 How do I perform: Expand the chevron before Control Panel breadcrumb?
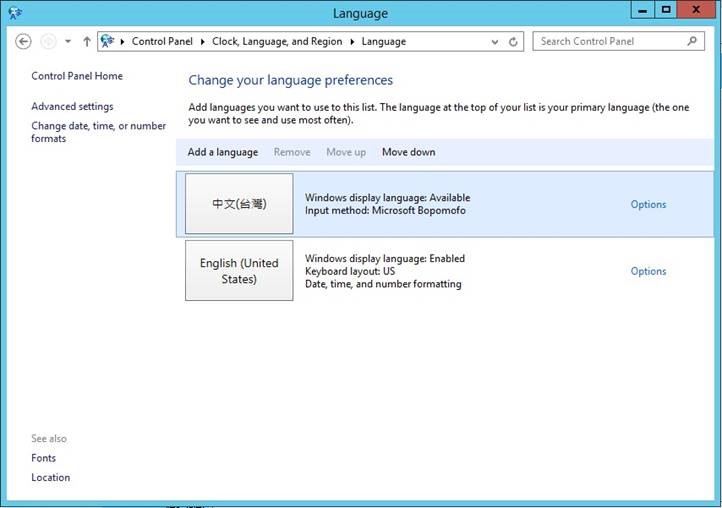(122, 41)
